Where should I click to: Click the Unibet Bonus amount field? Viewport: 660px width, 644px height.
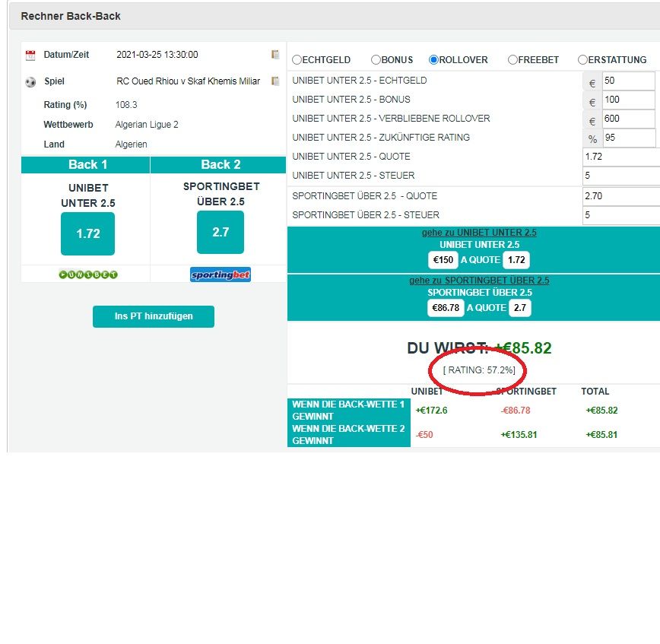[628, 100]
